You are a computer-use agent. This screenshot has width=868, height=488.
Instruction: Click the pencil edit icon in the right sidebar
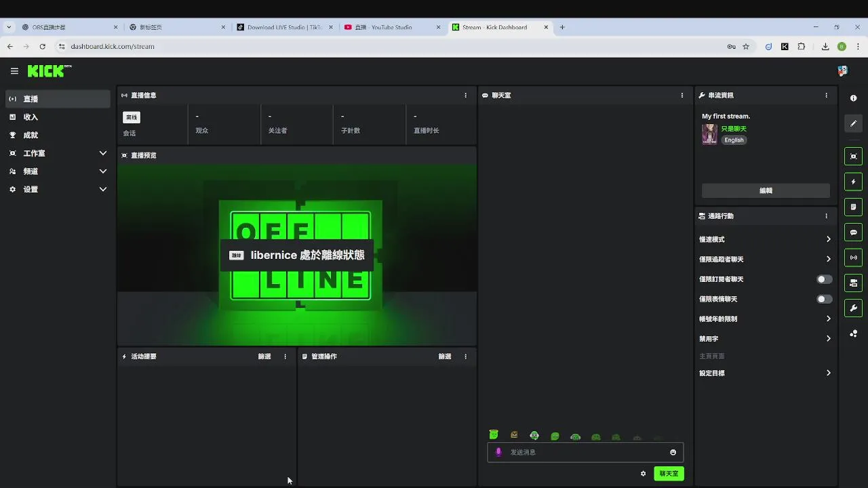point(853,123)
